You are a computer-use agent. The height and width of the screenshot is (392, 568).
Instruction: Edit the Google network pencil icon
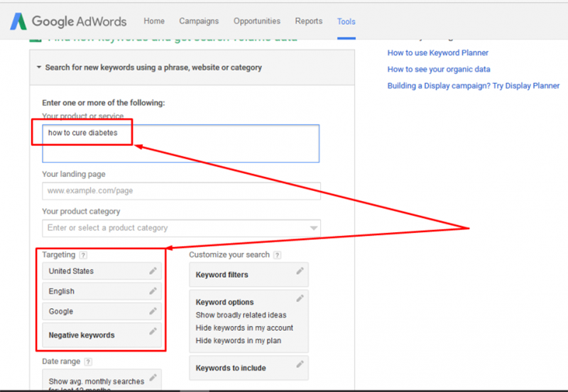point(153,311)
